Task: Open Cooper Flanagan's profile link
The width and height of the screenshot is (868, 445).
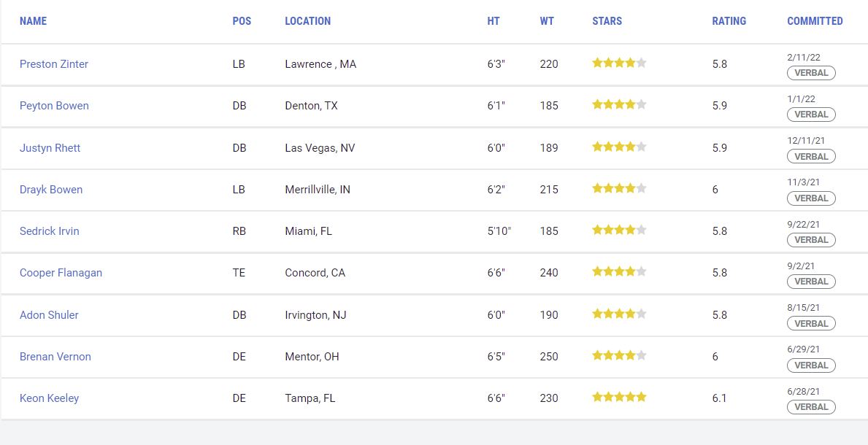Action: (x=61, y=272)
